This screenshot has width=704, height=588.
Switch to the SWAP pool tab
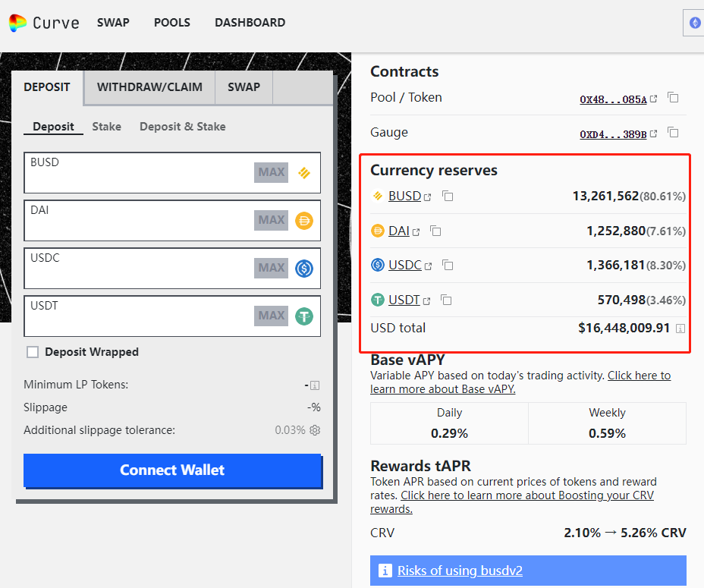[x=244, y=87]
